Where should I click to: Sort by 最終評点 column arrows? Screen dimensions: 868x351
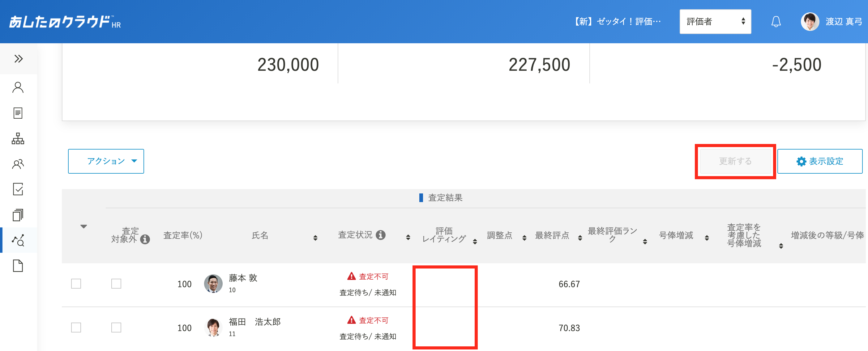pos(579,238)
